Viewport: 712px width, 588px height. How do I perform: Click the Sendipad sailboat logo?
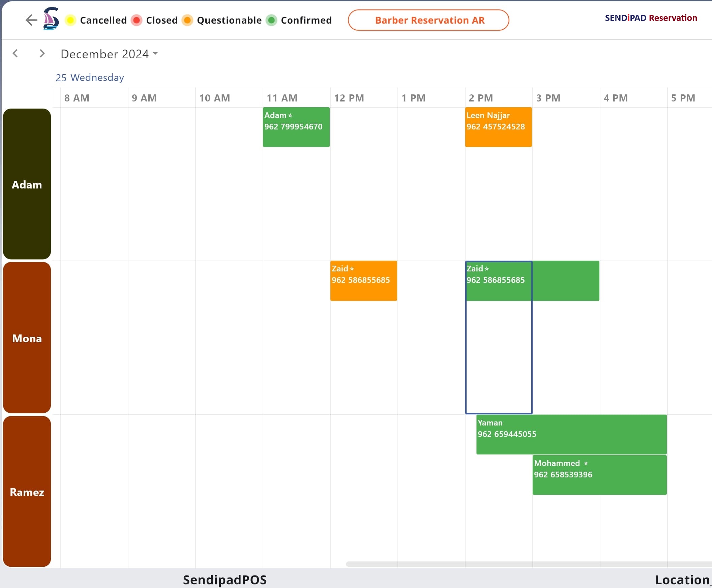tap(51, 19)
